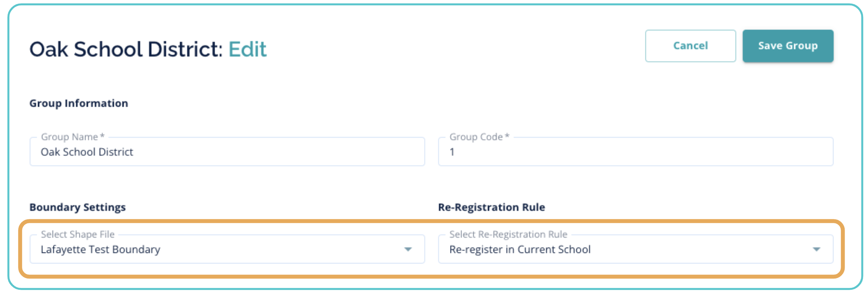The height and width of the screenshot is (294, 868).
Task: Click the value 1 in Group Code
Action: click(x=452, y=152)
